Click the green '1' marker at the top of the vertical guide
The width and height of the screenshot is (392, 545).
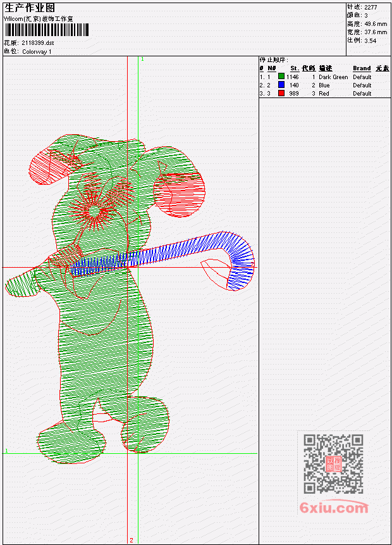[x=142, y=59]
